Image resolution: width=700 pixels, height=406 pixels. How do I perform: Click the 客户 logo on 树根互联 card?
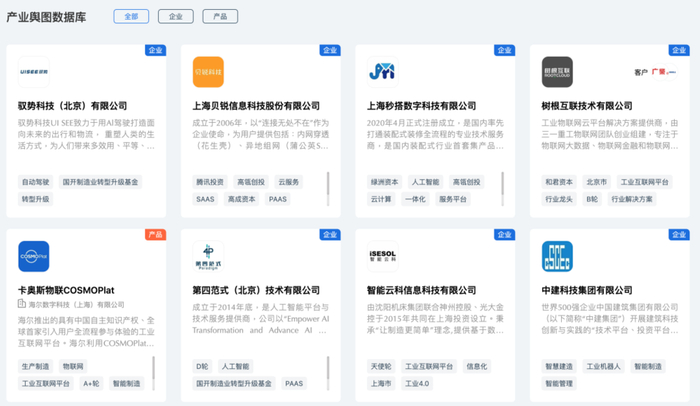click(664, 72)
